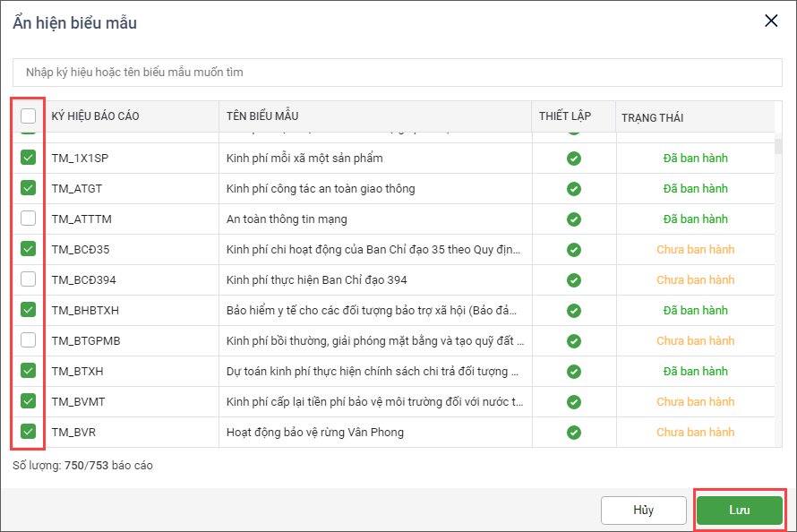Tick the TM_BTGPMB row checkbox
This screenshot has width=797, height=532.
tap(29, 340)
